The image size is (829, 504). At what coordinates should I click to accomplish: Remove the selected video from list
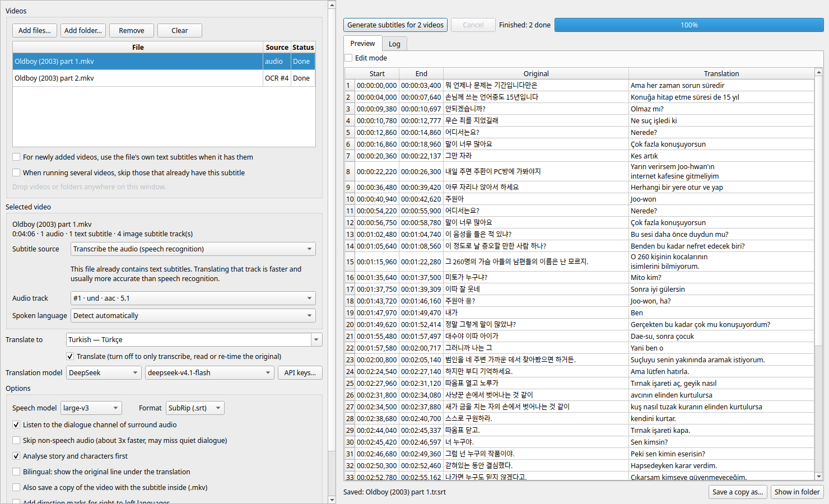tap(132, 31)
